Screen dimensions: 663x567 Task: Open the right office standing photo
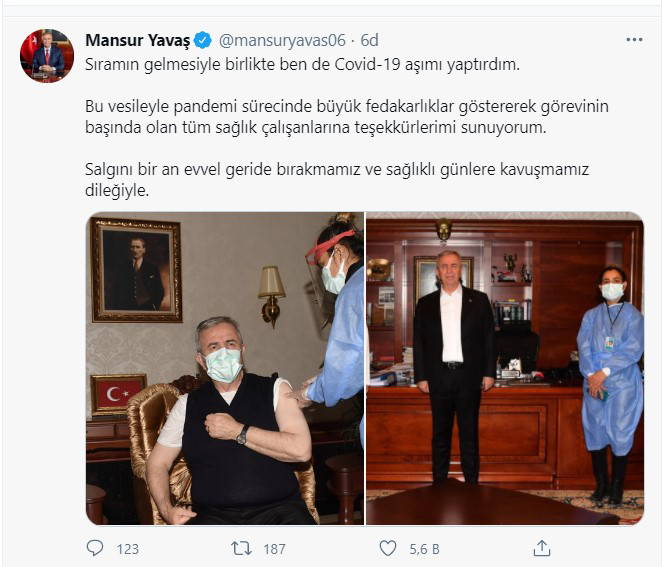click(505, 368)
